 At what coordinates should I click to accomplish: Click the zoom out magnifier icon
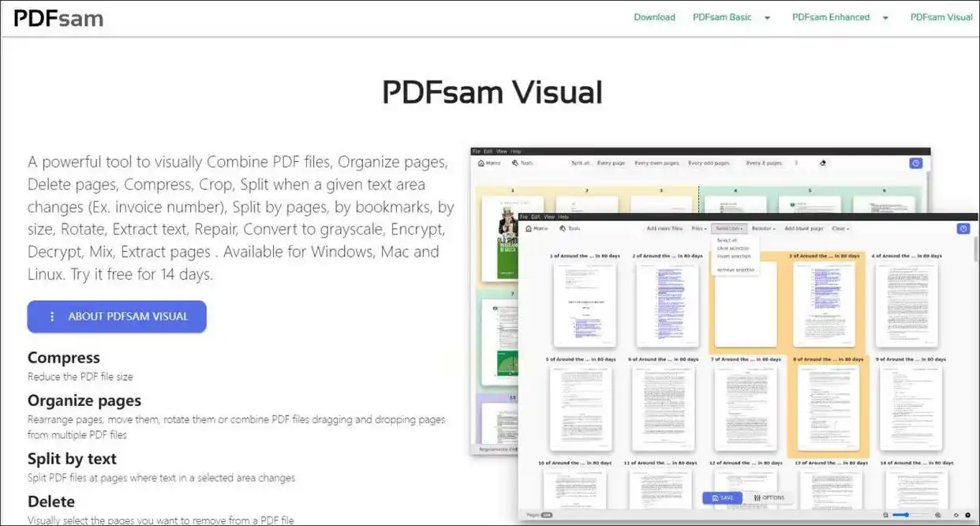point(886,515)
